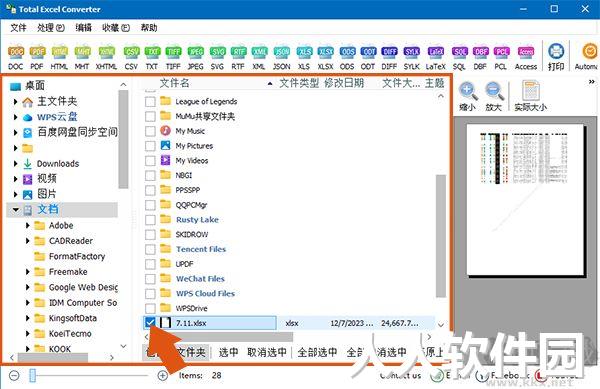Select HTML conversion icon
Viewport: 600px width, 389px height.
59,57
